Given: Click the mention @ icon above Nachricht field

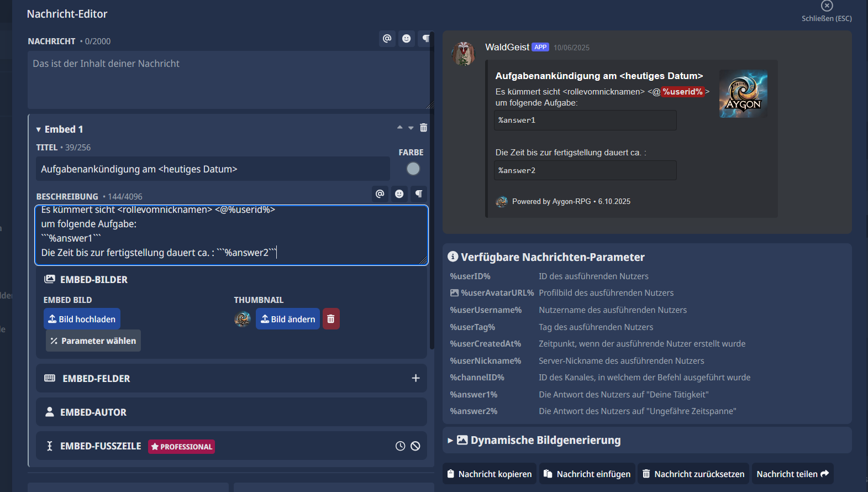Looking at the screenshot, I should (x=387, y=39).
